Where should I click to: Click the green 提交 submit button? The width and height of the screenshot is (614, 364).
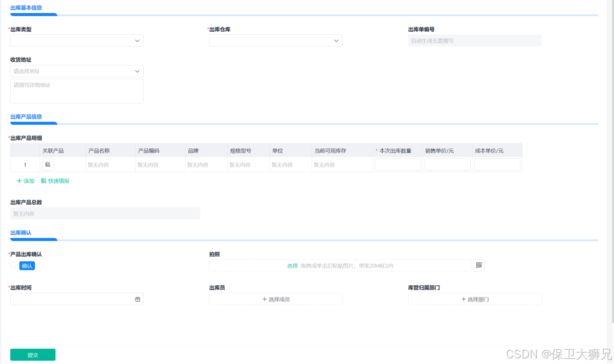click(33, 355)
